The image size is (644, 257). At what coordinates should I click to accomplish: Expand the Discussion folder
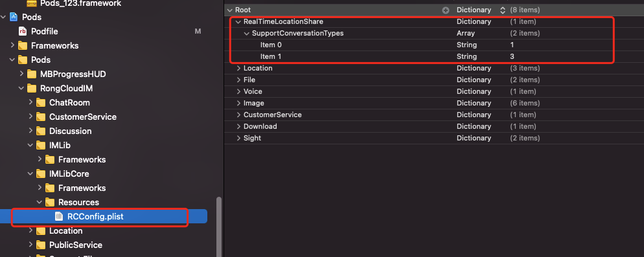point(31,131)
